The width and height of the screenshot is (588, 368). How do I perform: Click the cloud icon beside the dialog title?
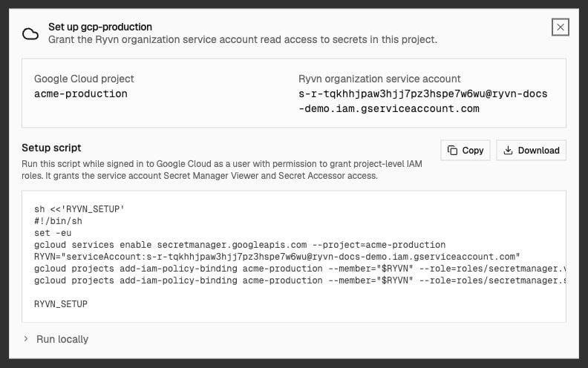(30, 33)
